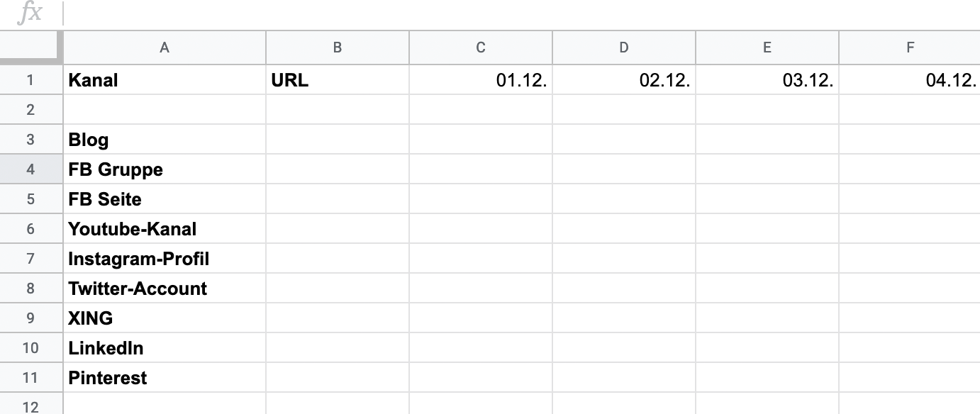The width and height of the screenshot is (980, 414).
Task: Select the FB Gruppe cell
Action: (165, 169)
